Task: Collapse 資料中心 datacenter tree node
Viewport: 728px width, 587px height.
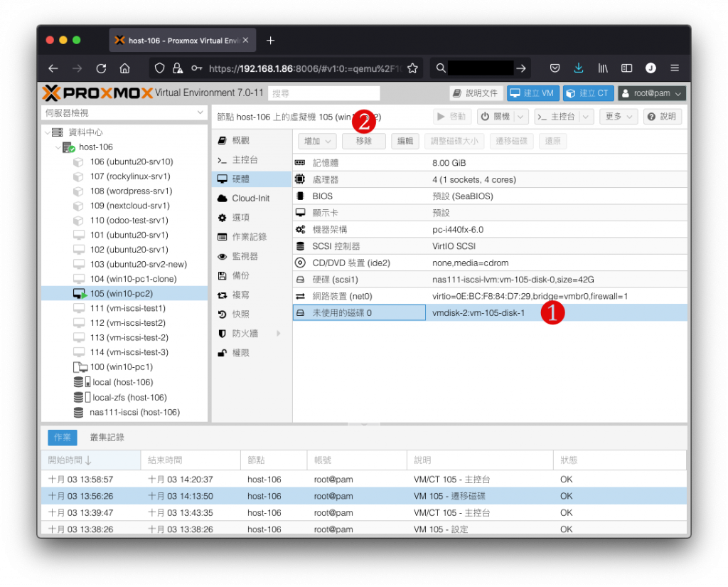Action: tap(48, 132)
